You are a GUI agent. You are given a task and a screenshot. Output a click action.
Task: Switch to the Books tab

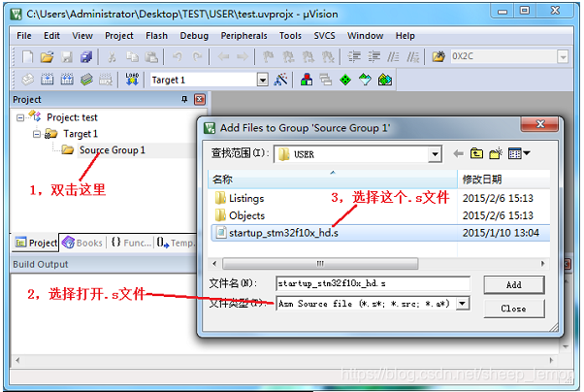[82, 243]
